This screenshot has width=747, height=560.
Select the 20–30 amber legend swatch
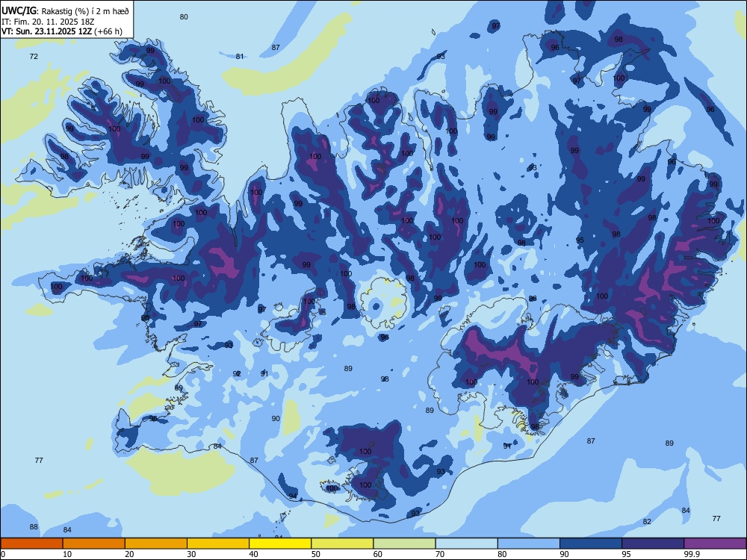tap(156, 544)
